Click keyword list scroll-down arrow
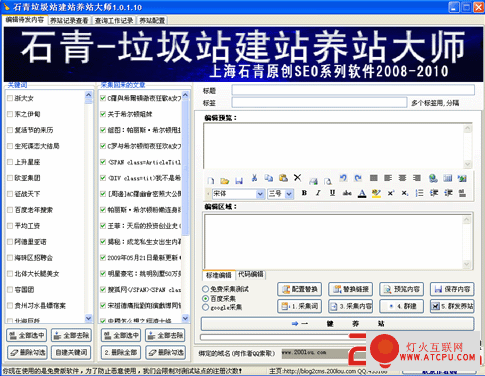The width and height of the screenshot is (485, 376). pyautogui.click(x=88, y=318)
